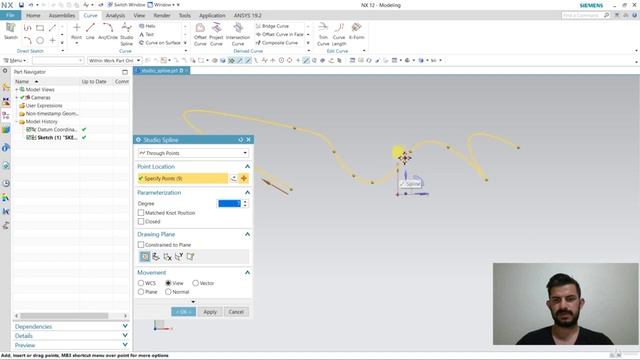The height and width of the screenshot is (360, 640).
Task: Enable Matched Knot Position checkbox
Action: [x=141, y=213]
